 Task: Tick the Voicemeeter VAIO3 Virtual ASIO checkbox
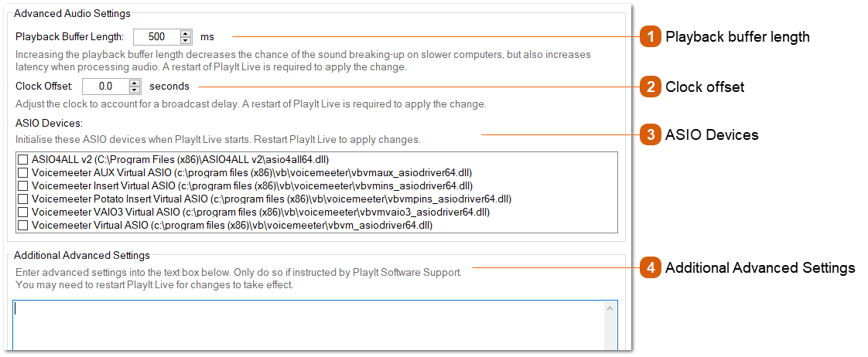[23, 212]
